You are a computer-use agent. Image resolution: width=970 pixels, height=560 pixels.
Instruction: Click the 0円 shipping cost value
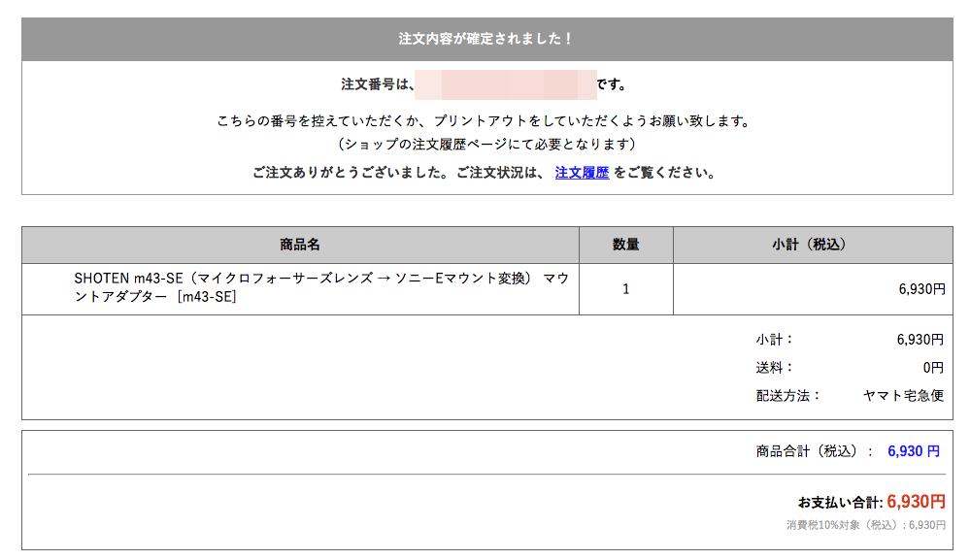(932, 368)
